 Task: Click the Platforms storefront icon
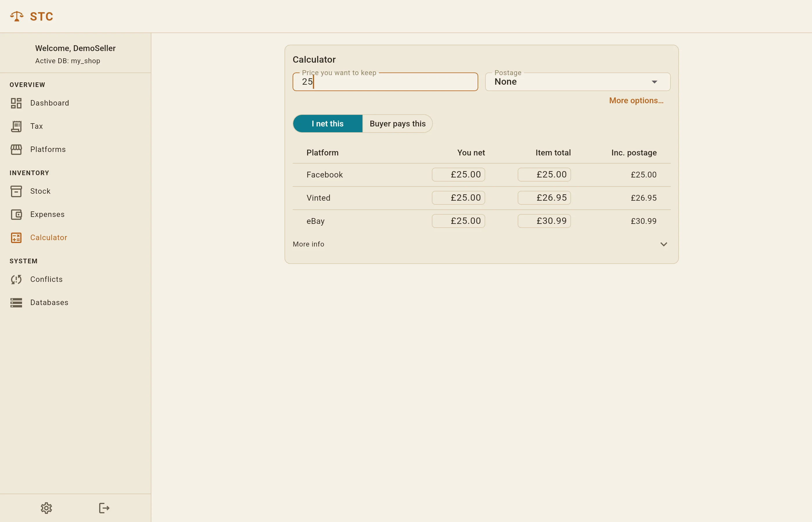(x=16, y=149)
